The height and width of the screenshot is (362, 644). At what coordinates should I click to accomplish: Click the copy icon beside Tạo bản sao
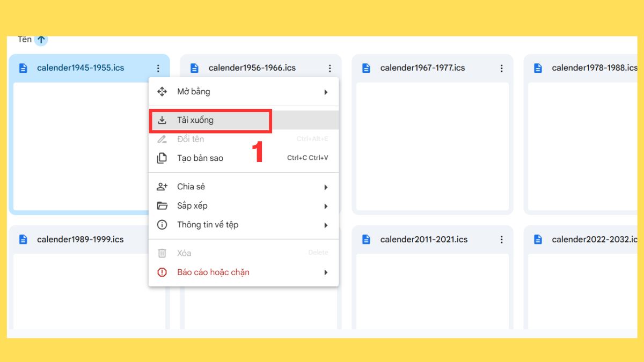click(162, 158)
